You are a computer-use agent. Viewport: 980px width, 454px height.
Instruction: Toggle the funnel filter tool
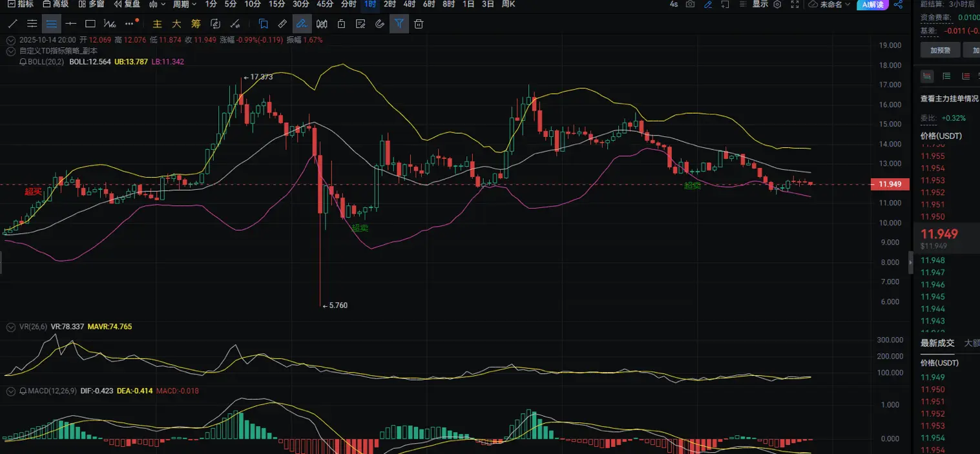point(399,25)
